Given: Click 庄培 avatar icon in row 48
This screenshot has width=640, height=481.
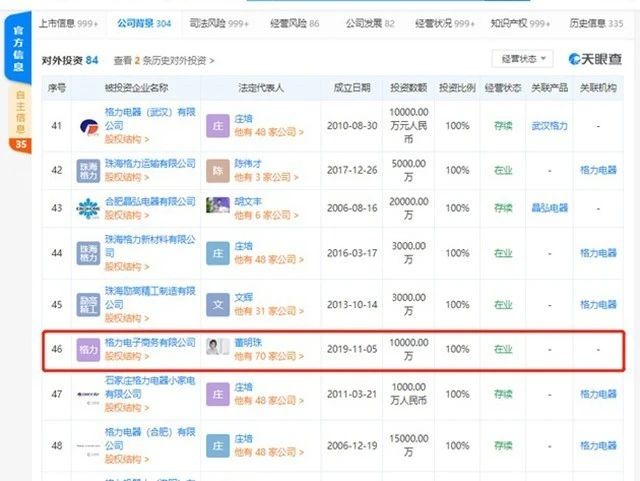Looking at the screenshot, I should [218, 446].
